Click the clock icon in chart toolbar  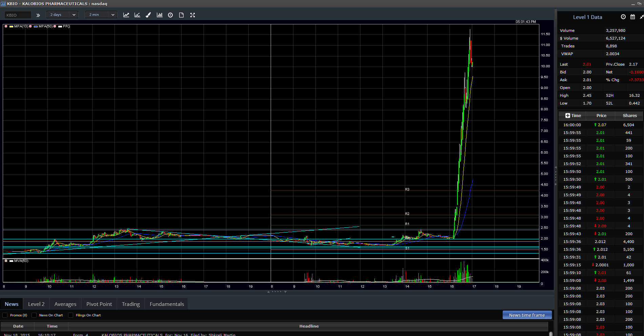(x=170, y=15)
